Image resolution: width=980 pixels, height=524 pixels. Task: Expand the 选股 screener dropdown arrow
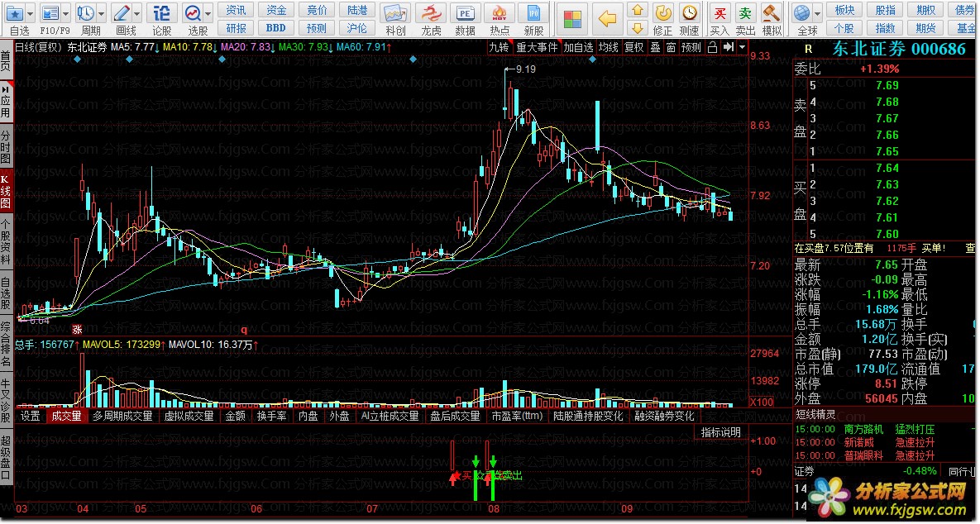point(208,13)
